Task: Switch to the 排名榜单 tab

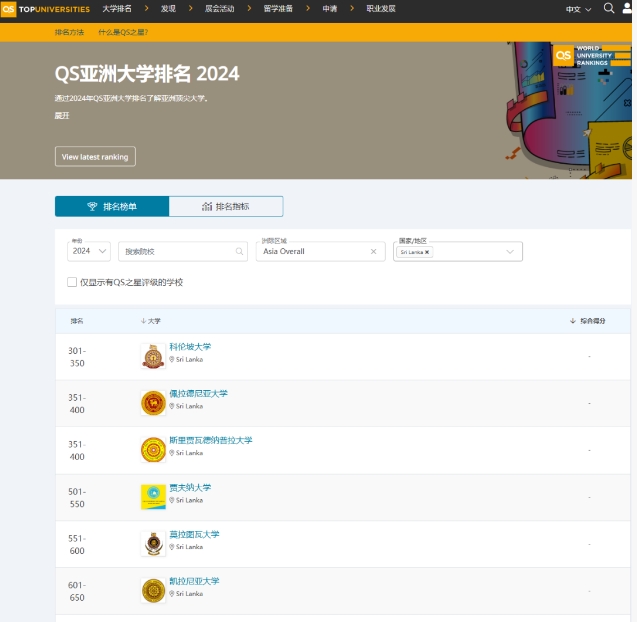Action: 112,206
